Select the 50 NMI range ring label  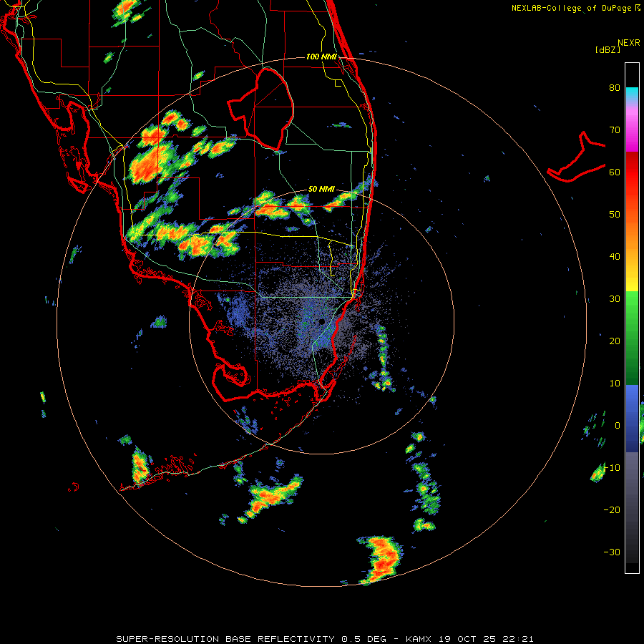[321, 189]
